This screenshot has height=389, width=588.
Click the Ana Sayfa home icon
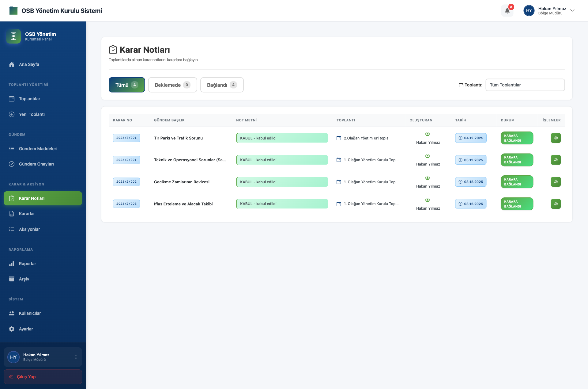(x=12, y=64)
